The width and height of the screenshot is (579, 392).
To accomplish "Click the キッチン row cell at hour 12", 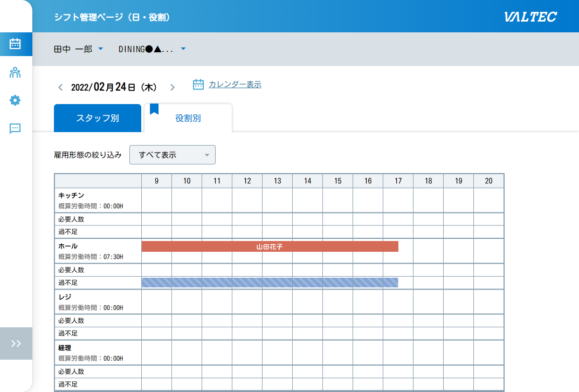I will pyautogui.click(x=247, y=200).
